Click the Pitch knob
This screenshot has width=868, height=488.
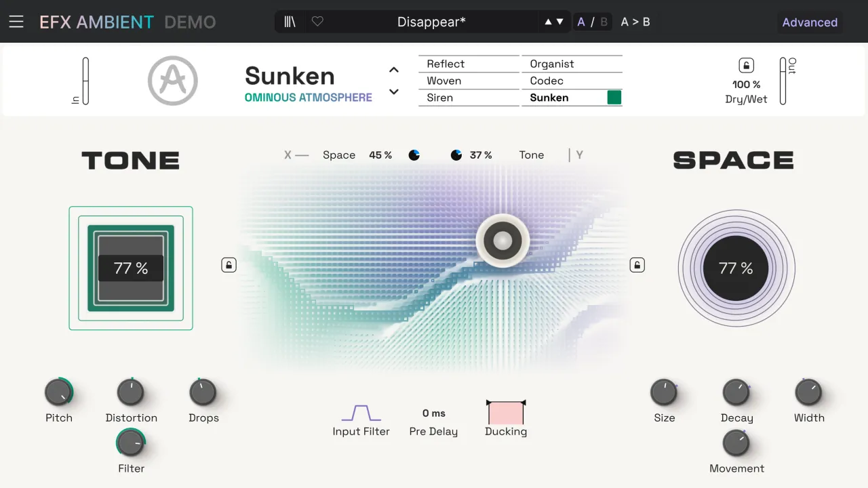click(x=58, y=392)
